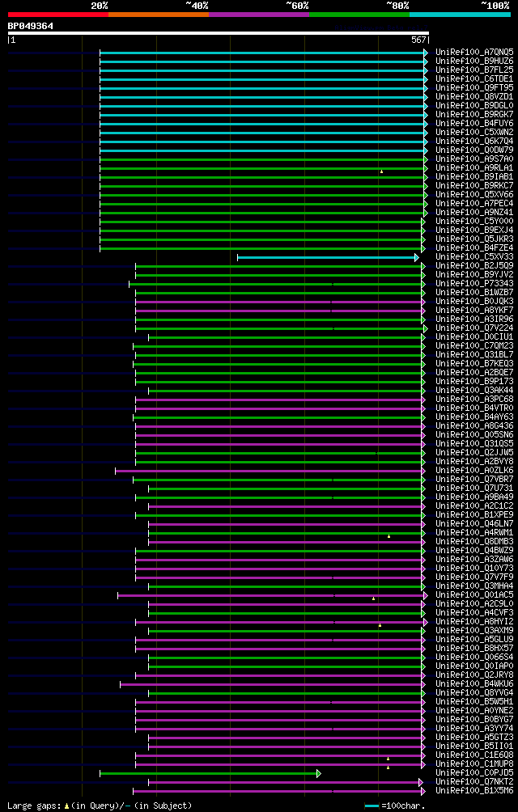Select the UniRef100_D0CIU1 label
This screenshot has width=518, height=812.
(474, 337)
